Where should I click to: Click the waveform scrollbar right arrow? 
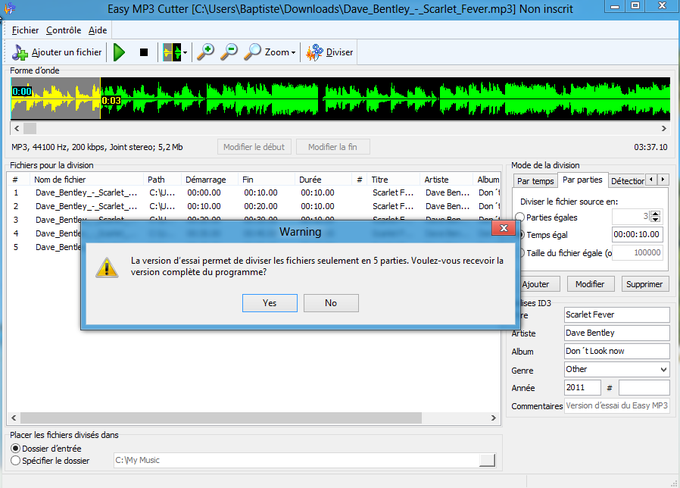tap(664, 128)
